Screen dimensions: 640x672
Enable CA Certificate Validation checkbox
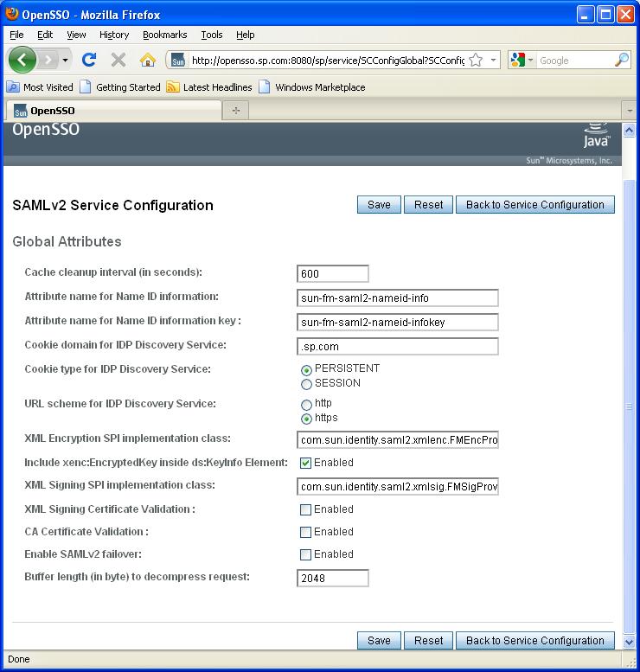[305, 532]
